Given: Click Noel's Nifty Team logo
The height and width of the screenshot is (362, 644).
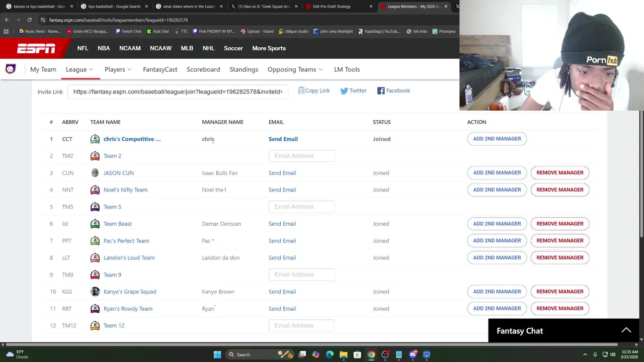Looking at the screenshot, I should coord(95,190).
